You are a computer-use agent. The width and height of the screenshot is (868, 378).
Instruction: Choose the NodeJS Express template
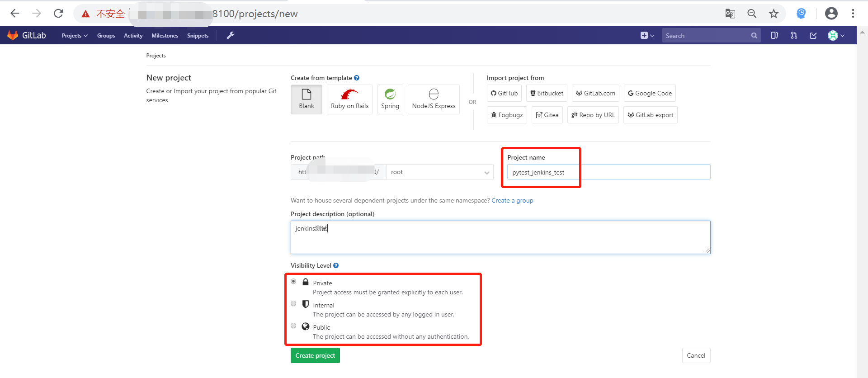(434, 99)
